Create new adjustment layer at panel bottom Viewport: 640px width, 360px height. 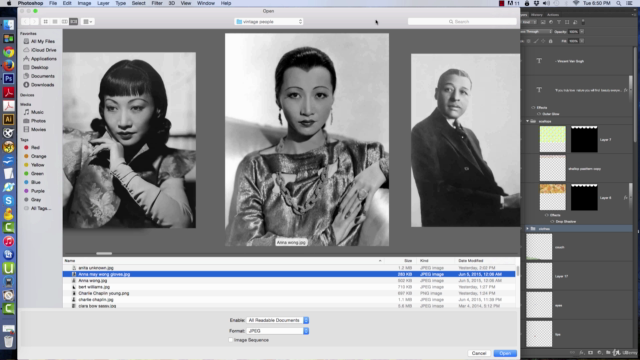(x=599, y=353)
